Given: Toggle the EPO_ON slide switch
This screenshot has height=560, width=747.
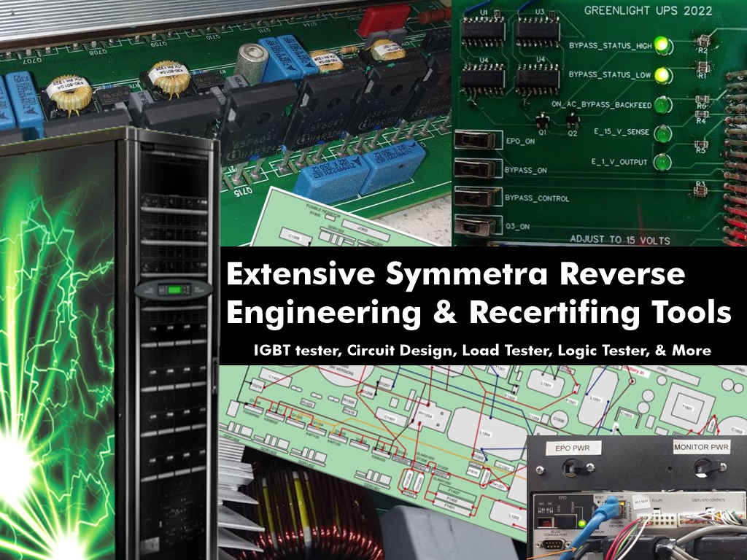Looking at the screenshot, I should click(x=476, y=140).
